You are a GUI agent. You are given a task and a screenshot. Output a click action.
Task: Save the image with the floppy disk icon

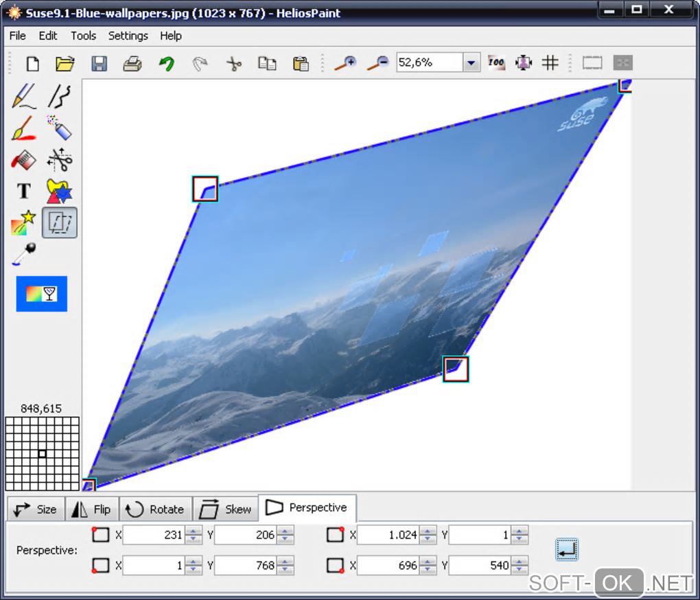(99, 63)
